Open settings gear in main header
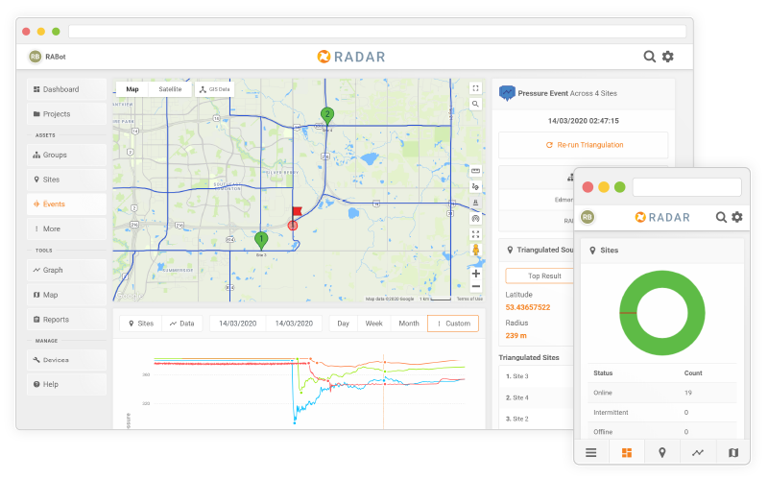Image resolution: width=768 pixels, height=480 pixels. pyautogui.click(x=668, y=57)
